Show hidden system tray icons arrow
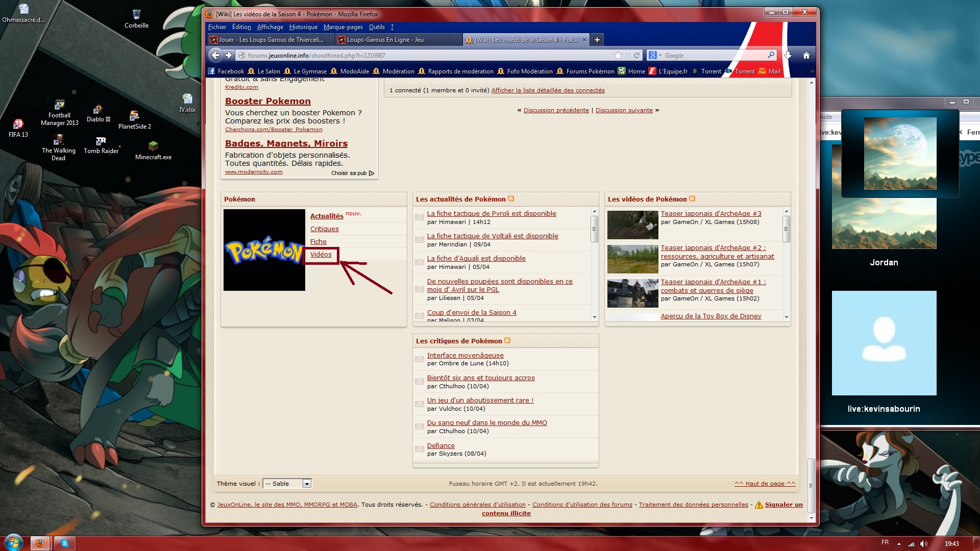 [x=899, y=544]
